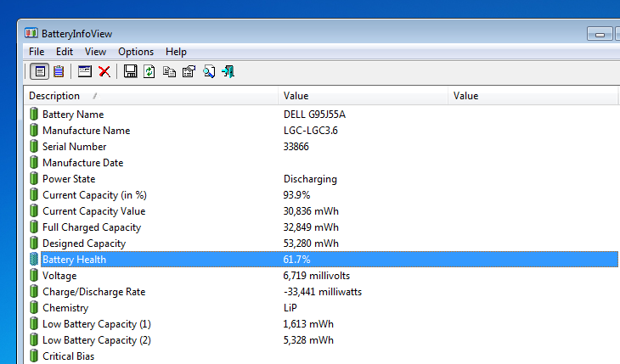Viewport: 620px width, 364px height.
Task: Click the second Value column header
Action: click(533, 96)
